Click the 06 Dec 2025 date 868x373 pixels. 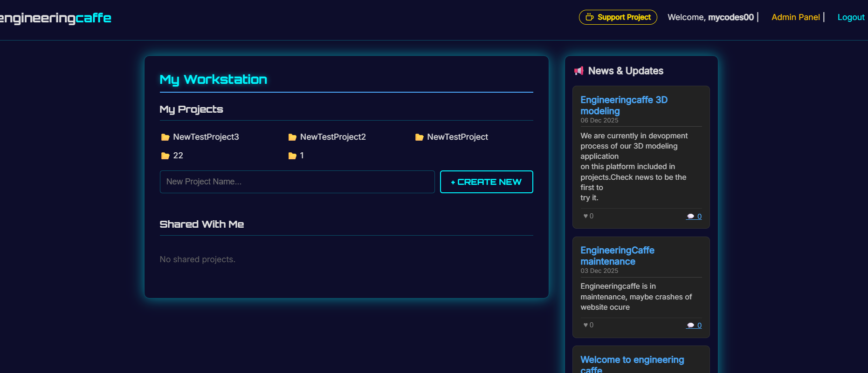click(599, 120)
